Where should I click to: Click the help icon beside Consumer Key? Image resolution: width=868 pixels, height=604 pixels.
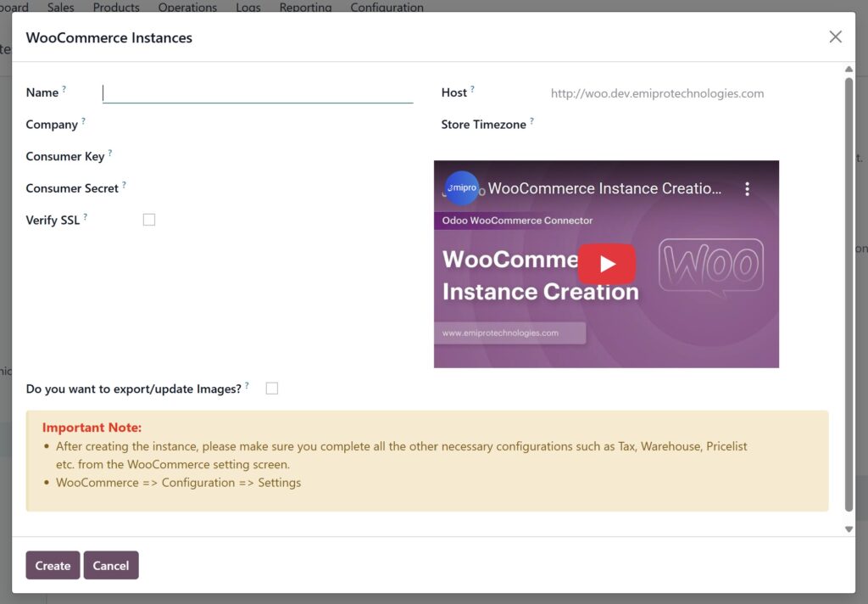[x=108, y=151]
